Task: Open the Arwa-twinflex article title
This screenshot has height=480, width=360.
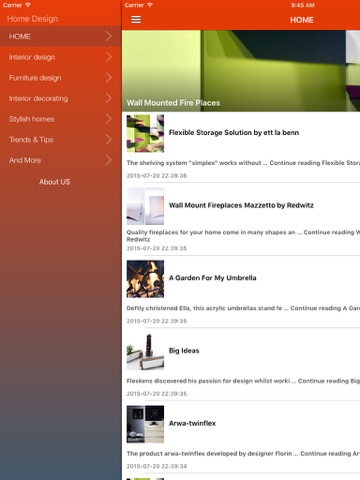Action: point(192,423)
